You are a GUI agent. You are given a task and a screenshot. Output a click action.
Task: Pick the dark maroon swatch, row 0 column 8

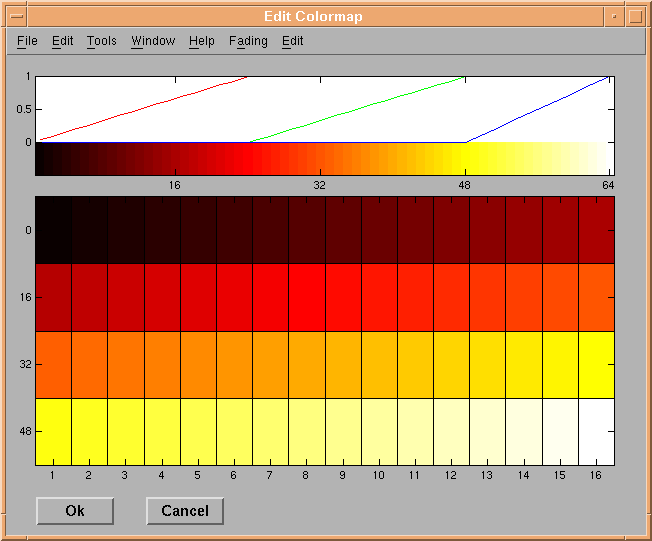pyautogui.click(x=307, y=230)
